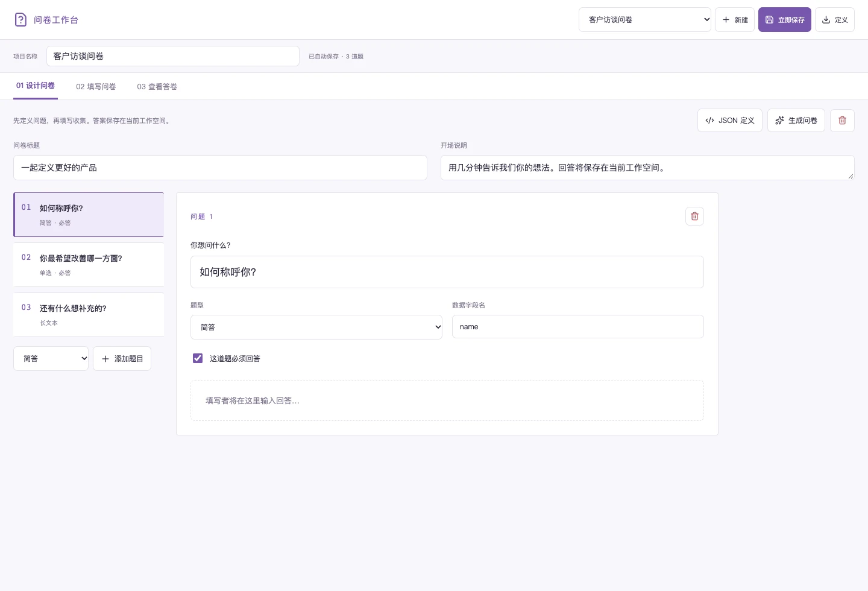The width and height of the screenshot is (868, 591).
Task: Click the 数据字段名 input containing name
Action: click(578, 326)
